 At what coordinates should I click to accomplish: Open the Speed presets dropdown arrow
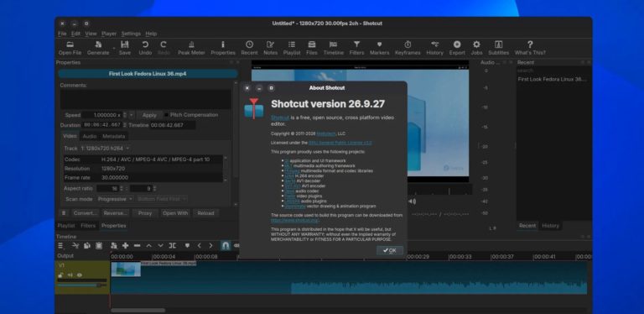coord(132,115)
